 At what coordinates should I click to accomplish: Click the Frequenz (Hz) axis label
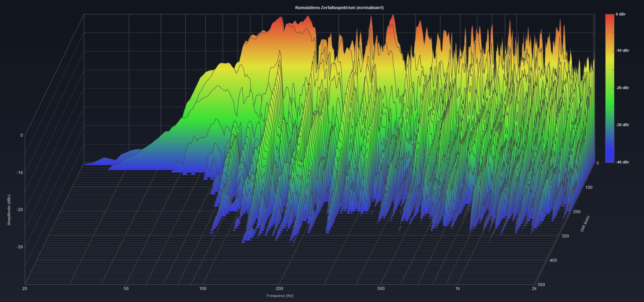click(280, 296)
